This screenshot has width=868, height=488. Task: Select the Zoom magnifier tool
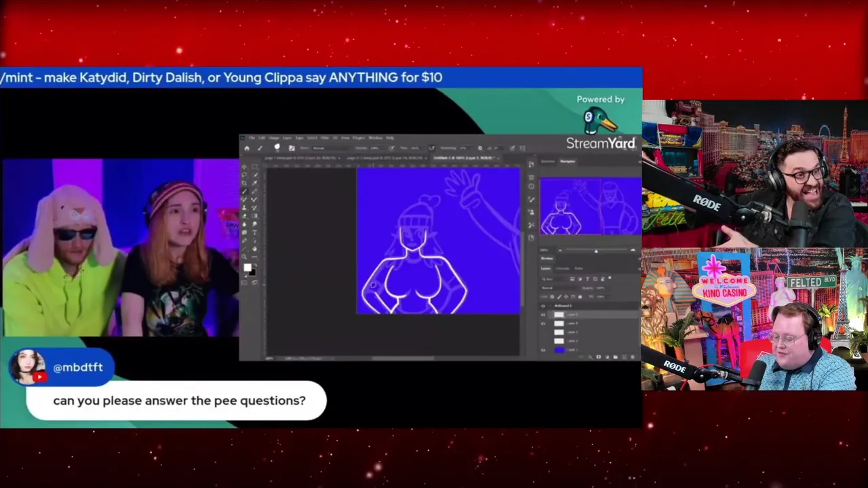[x=244, y=257]
